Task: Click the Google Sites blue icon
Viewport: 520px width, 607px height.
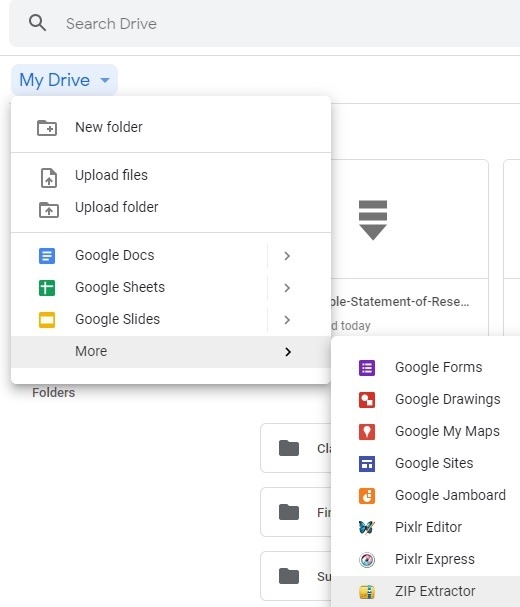Action: pos(367,464)
